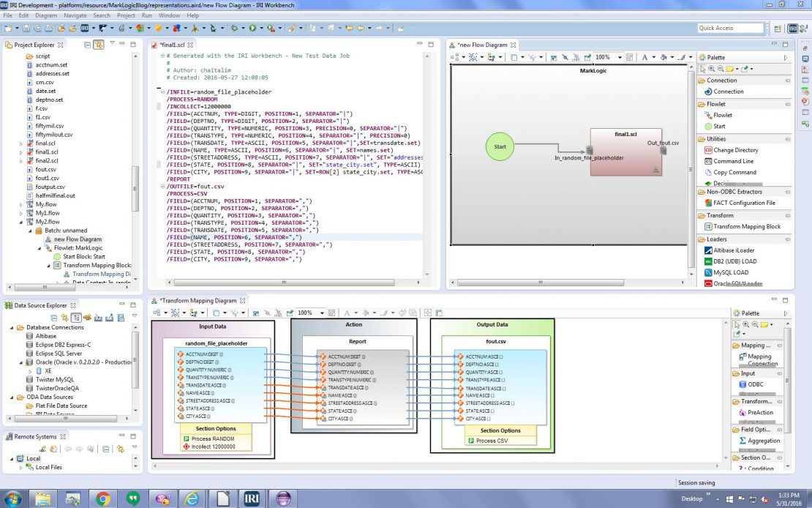
Task: Select the MySQL LOAD palette tool
Action: pyautogui.click(x=726, y=272)
